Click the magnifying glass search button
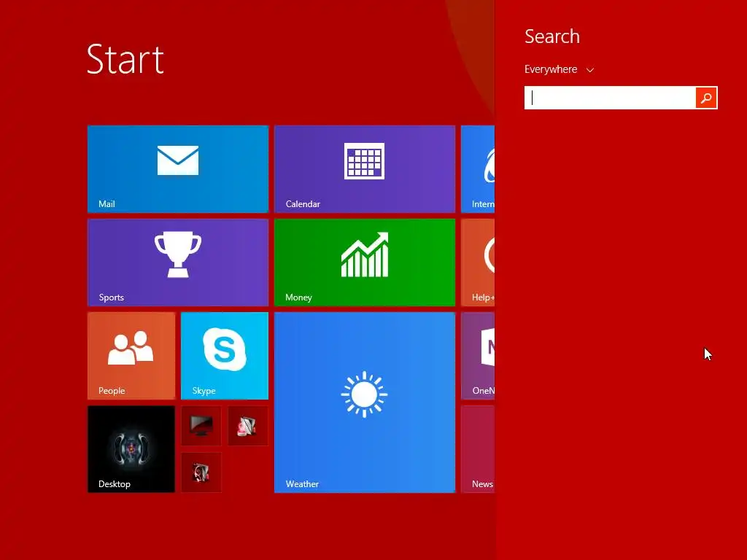This screenshot has width=747, height=560. pyautogui.click(x=706, y=98)
